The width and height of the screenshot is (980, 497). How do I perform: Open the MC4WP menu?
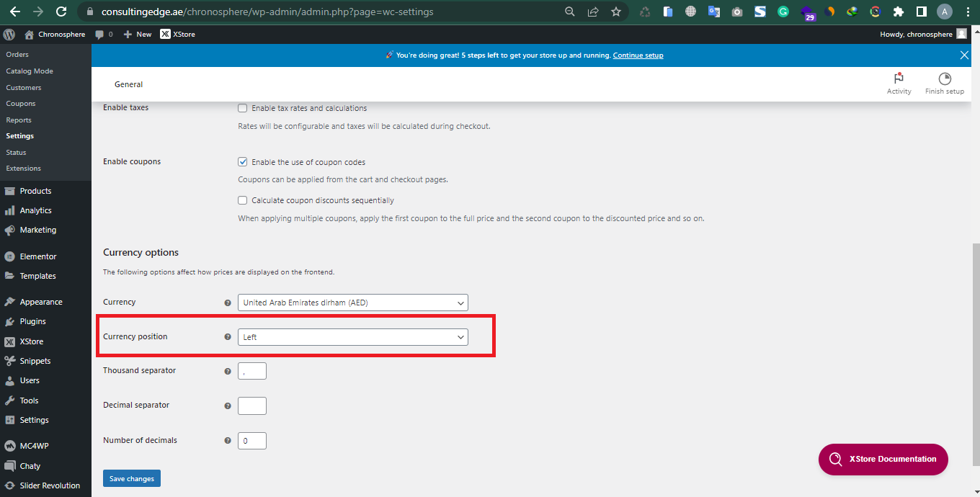[x=34, y=446]
